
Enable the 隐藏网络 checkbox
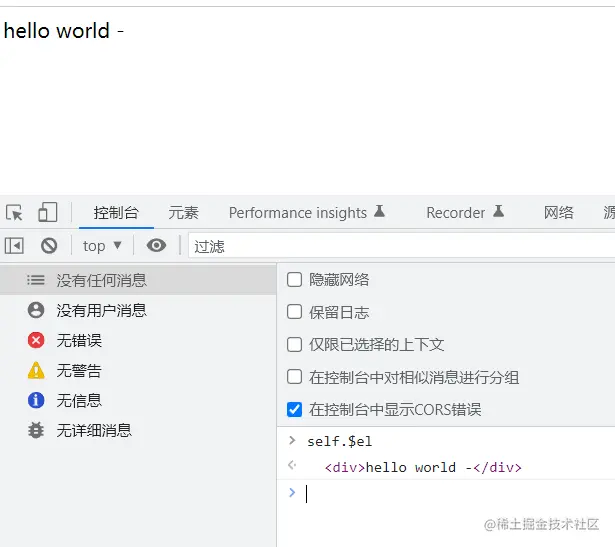tap(294, 280)
